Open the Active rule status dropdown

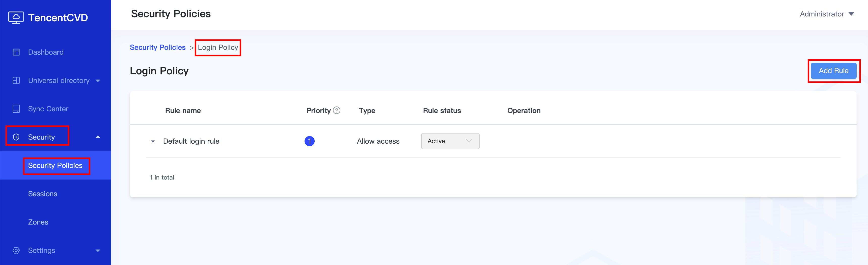point(450,141)
